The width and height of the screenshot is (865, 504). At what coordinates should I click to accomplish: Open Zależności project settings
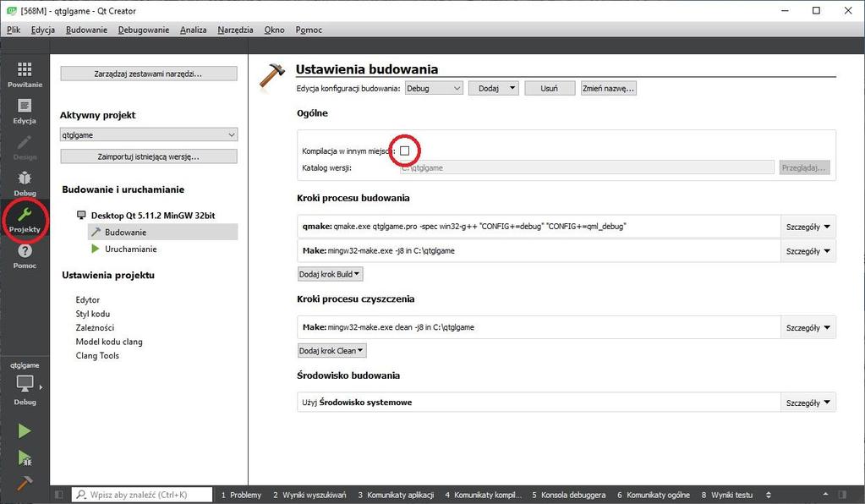point(95,327)
